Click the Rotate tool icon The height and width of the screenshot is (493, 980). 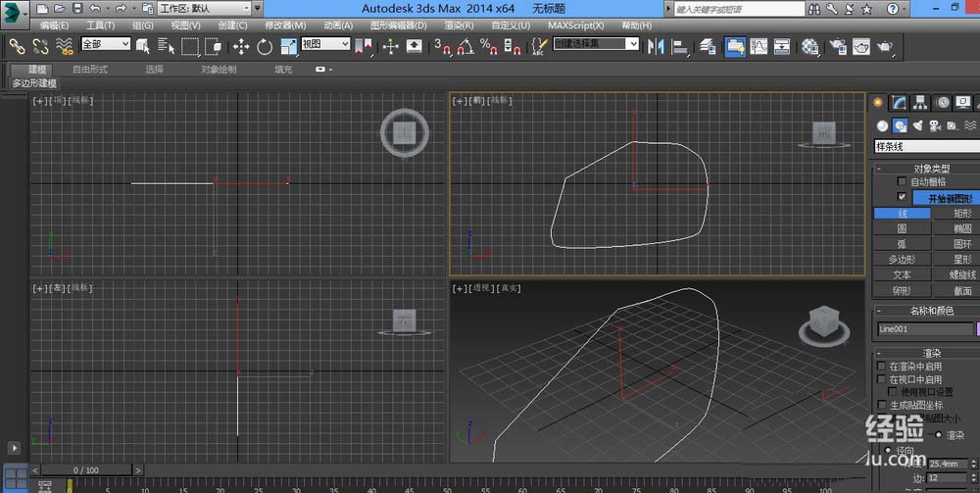[265, 46]
